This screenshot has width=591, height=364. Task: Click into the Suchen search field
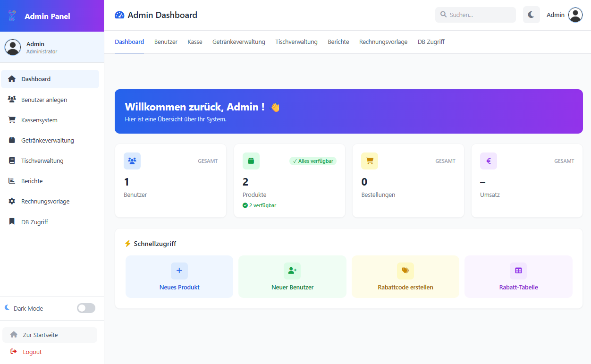point(475,15)
